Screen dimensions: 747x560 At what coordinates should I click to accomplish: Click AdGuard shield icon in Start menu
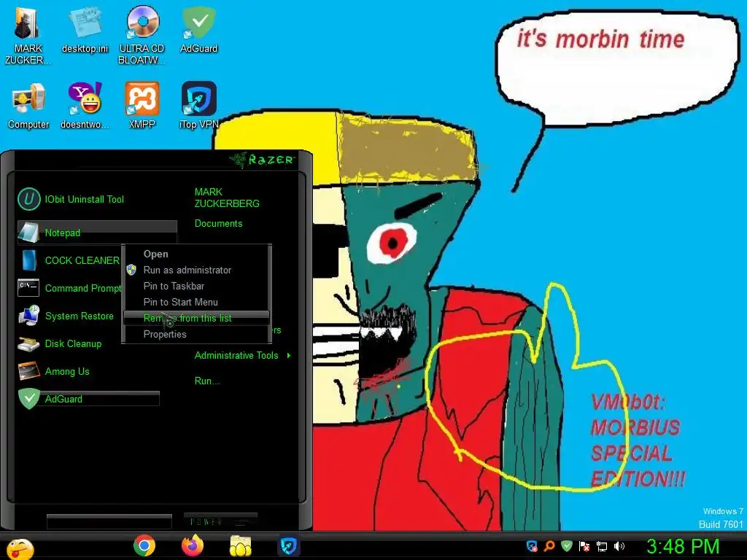(x=28, y=399)
